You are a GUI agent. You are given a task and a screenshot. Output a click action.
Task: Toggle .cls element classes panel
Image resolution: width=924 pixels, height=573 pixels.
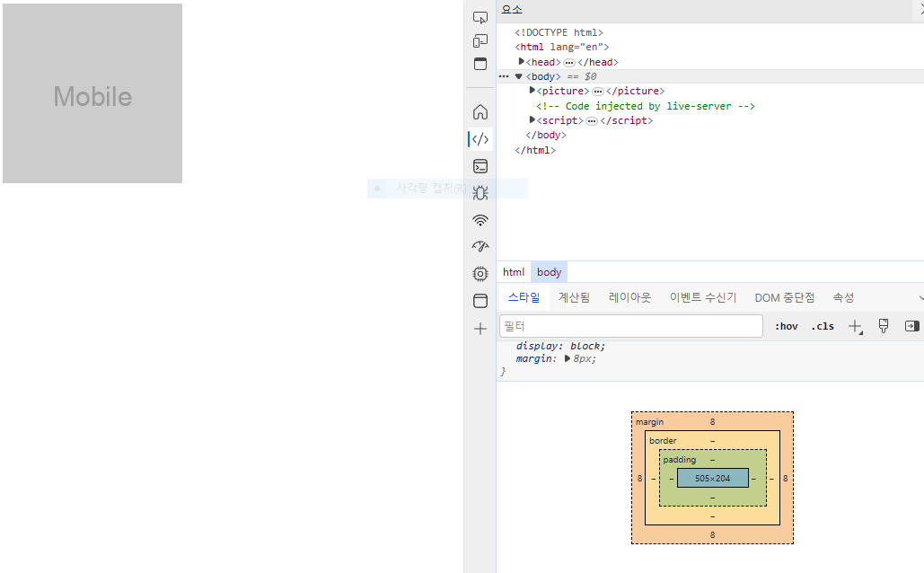[x=822, y=326]
